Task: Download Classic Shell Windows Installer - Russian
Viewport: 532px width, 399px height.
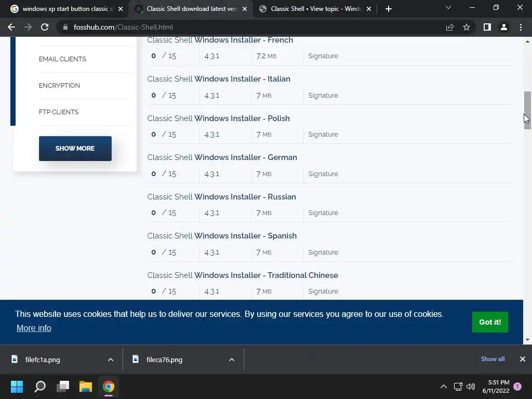Action: (x=221, y=197)
